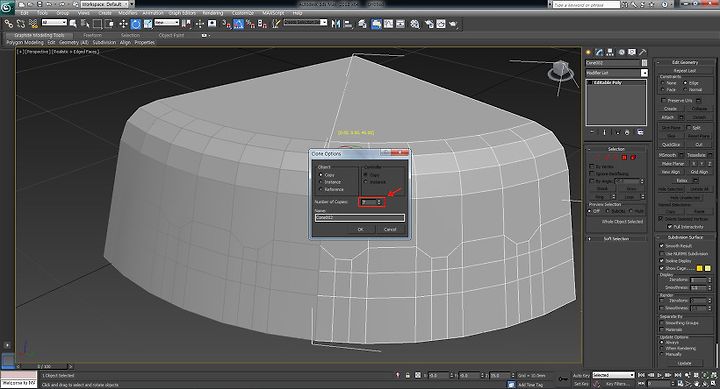Open the Material Editor icon
Image resolution: width=720 pixels, height=389 pixels.
(415, 23)
